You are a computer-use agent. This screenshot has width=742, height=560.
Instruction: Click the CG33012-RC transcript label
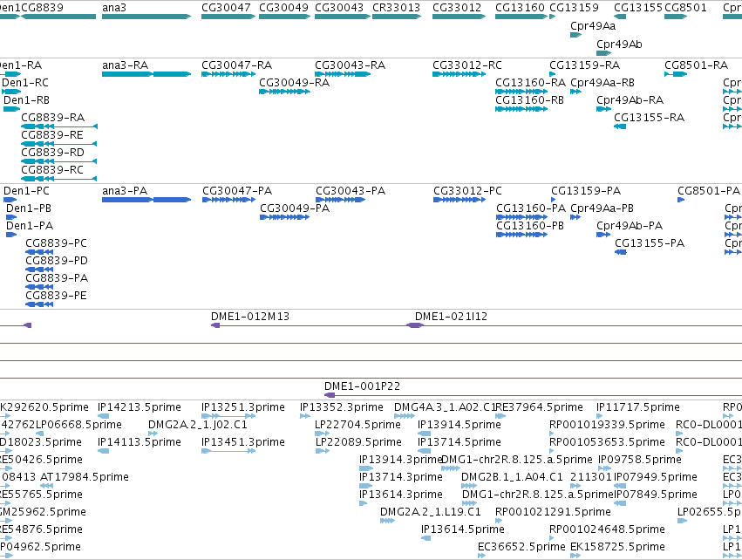(x=467, y=65)
